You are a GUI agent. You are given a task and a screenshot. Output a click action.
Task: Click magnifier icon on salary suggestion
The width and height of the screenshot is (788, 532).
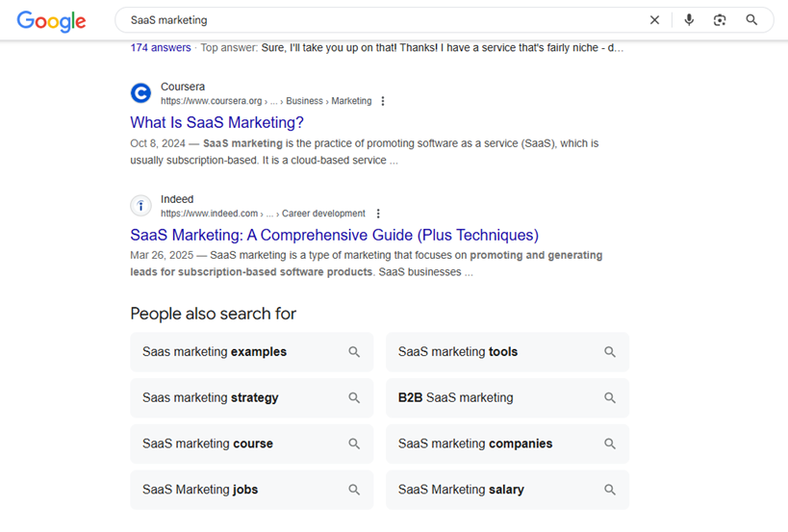tap(610, 490)
